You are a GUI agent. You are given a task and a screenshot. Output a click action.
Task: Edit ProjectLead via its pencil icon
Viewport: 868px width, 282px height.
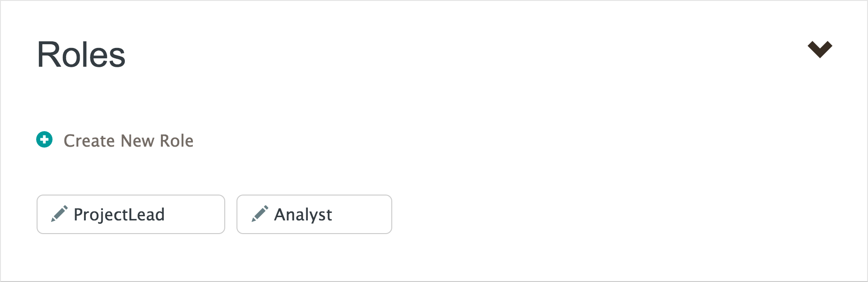point(60,214)
